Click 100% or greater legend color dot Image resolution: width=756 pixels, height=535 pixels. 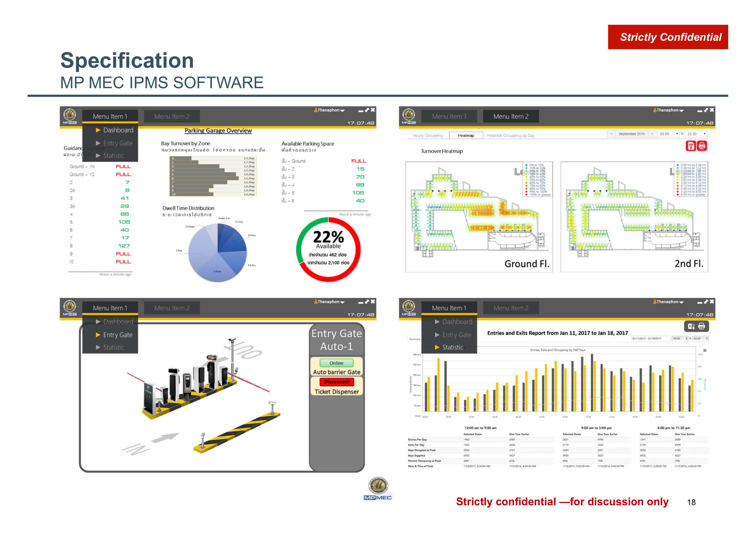tap(527, 195)
